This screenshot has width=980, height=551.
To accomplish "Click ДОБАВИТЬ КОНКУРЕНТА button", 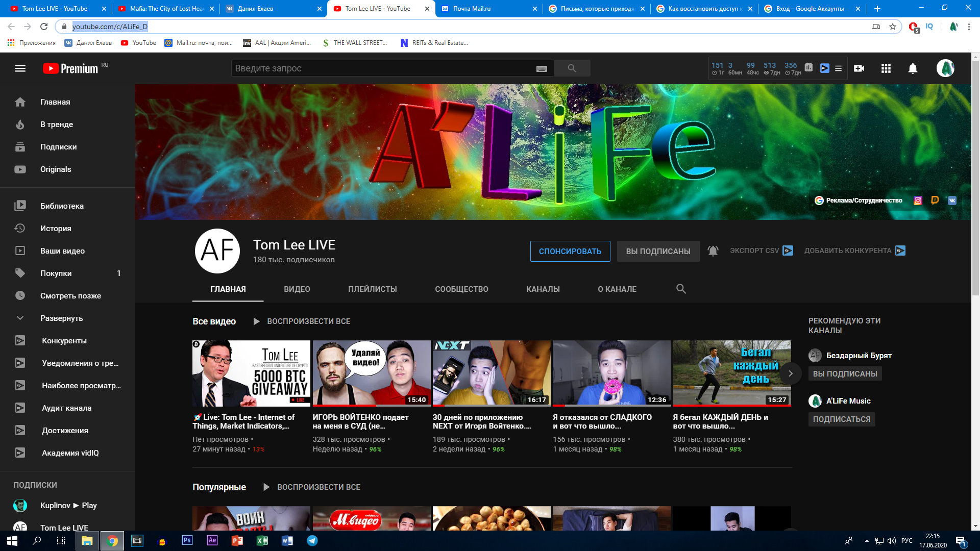I will (x=854, y=251).
